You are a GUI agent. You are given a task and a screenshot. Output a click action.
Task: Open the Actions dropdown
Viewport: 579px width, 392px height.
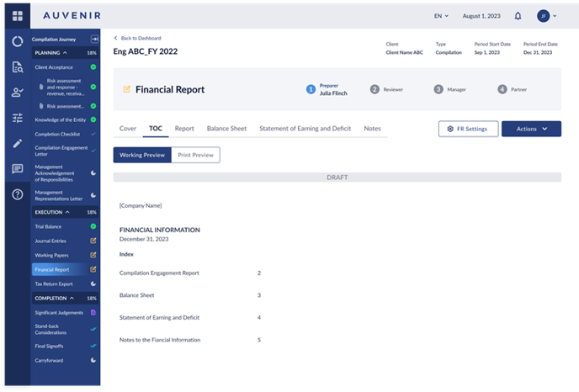point(531,129)
